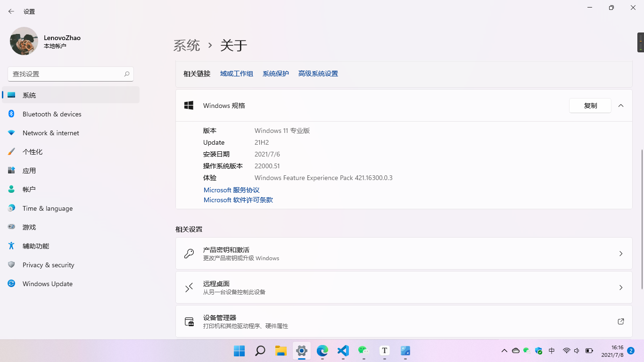Open taskbar Search
Image resolution: width=644 pixels, height=362 pixels.
(x=260, y=351)
